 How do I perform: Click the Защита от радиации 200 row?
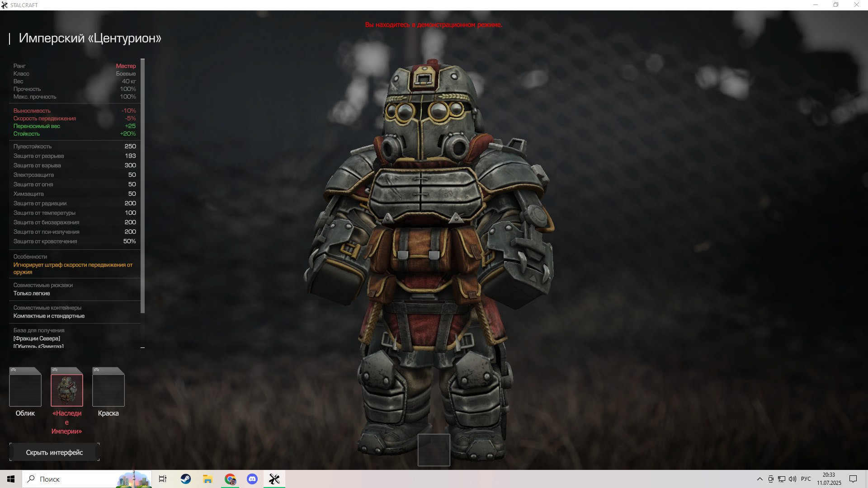(x=75, y=203)
